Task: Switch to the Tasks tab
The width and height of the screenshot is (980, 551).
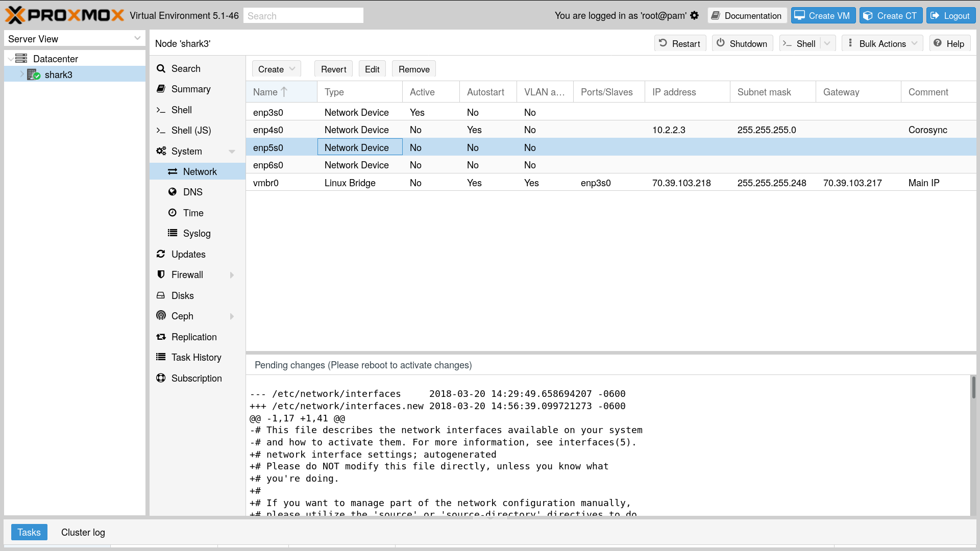Action: (29, 532)
